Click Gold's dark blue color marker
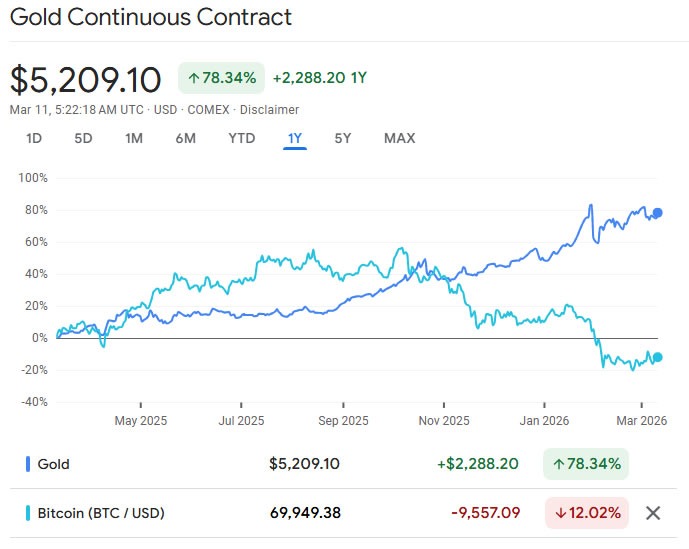Image resolution: width=689 pixels, height=549 pixels. click(27, 464)
